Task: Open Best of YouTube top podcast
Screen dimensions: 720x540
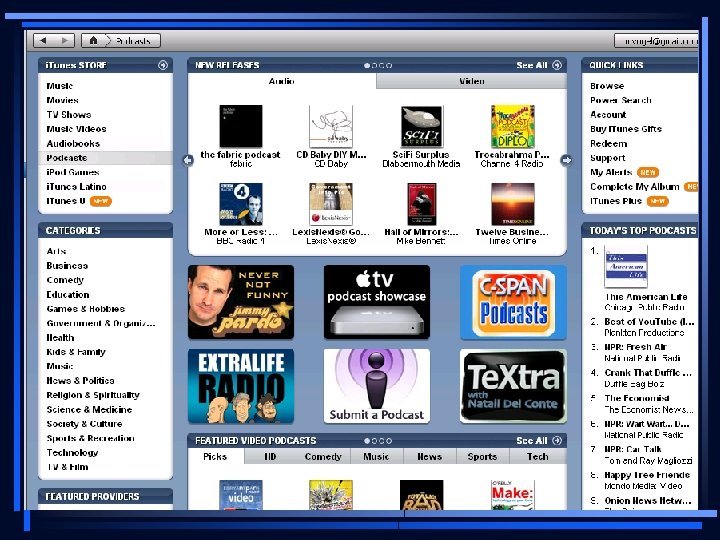Action: [x=649, y=322]
